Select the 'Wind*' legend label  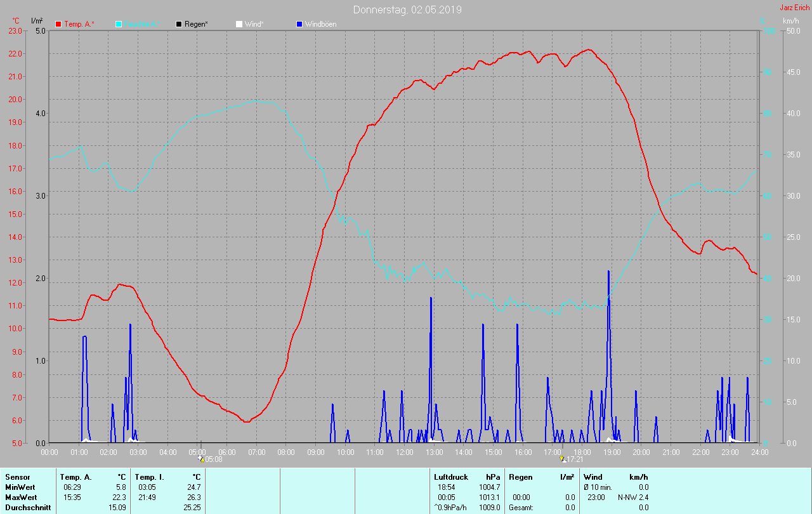click(254, 24)
